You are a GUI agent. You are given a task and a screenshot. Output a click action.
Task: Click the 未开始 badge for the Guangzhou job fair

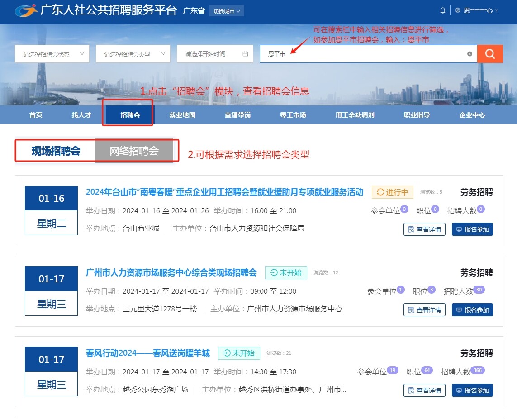[286, 272]
